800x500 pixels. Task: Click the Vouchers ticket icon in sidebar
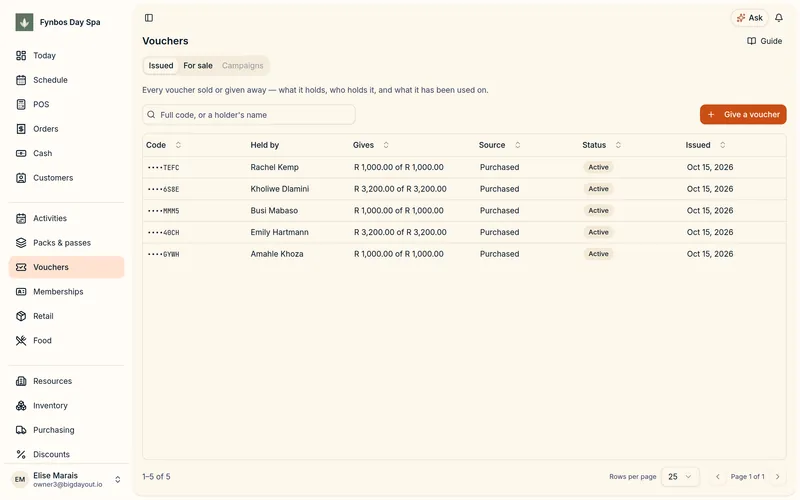click(21, 267)
